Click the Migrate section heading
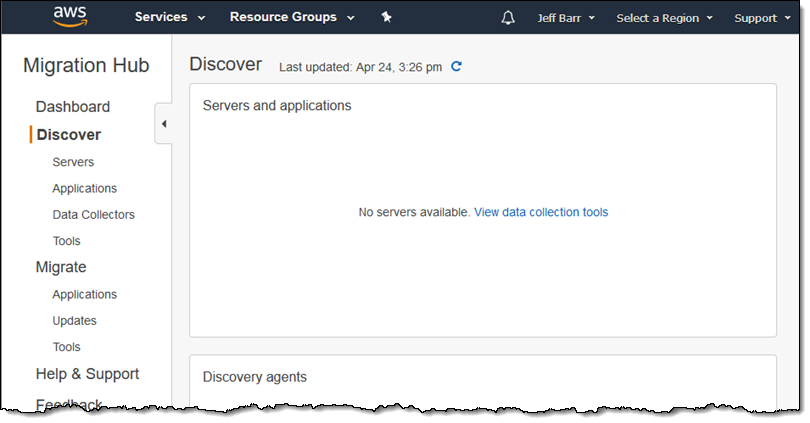 coord(61,267)
